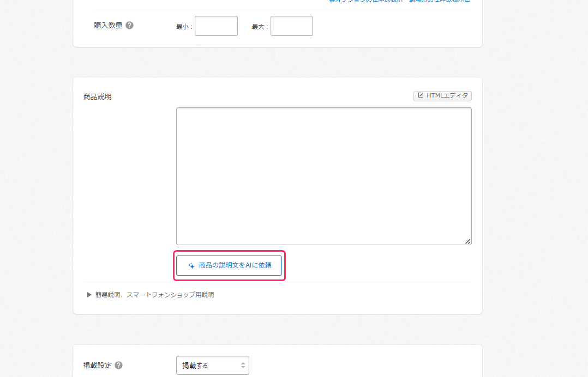Screen dimensions: 588x377
Task: Click the 掲載設定 field label
Action: click(97, 366)
